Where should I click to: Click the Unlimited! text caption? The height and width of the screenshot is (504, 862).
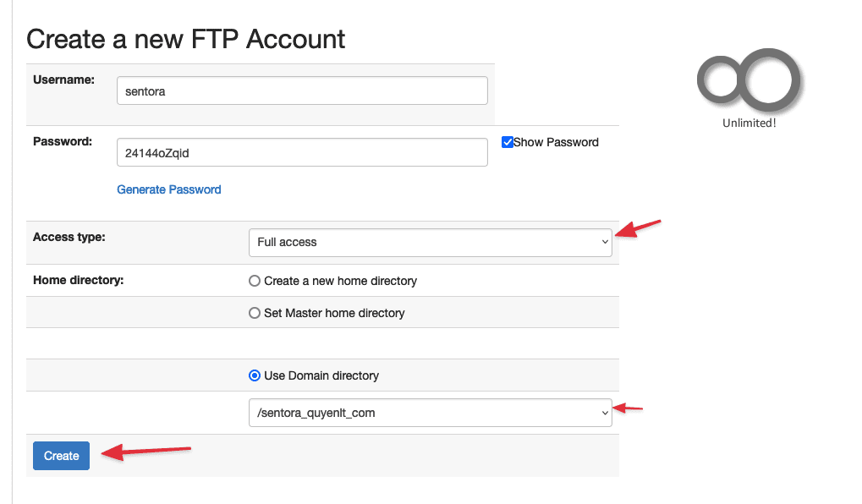point(749,122)
